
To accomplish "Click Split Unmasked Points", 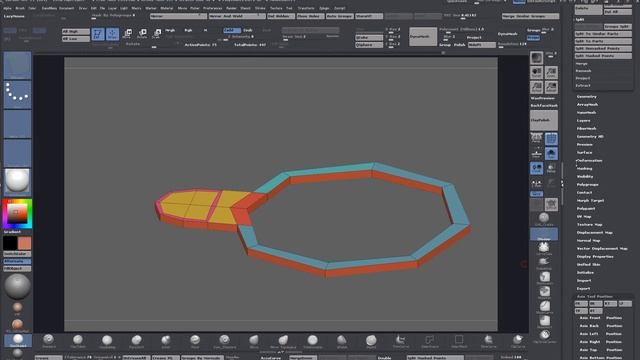I will [x=603, y=48].
